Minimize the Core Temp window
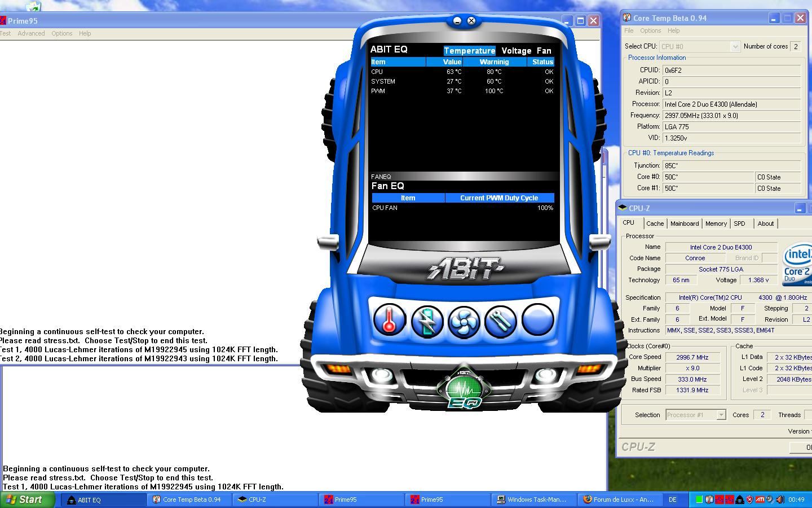Image resolution: width=812 pixels, height=508 pixels. (774, 18)
